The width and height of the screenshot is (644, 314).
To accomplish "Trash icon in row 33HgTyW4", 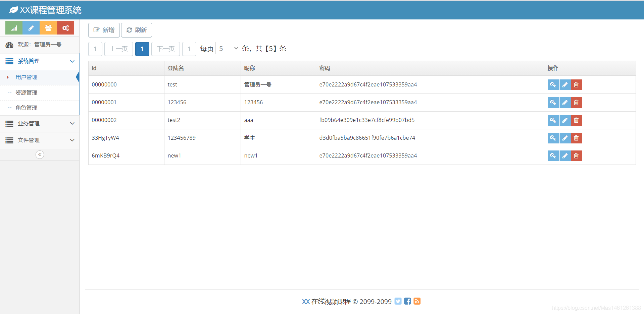I will 576,138.
